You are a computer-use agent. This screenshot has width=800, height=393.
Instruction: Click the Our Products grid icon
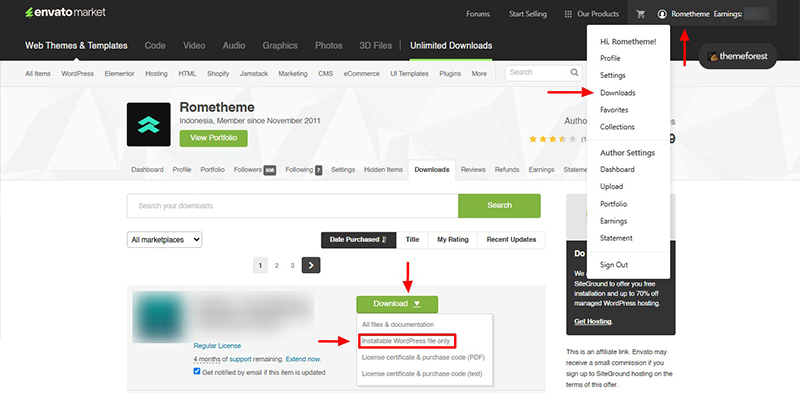pos(568,14)
